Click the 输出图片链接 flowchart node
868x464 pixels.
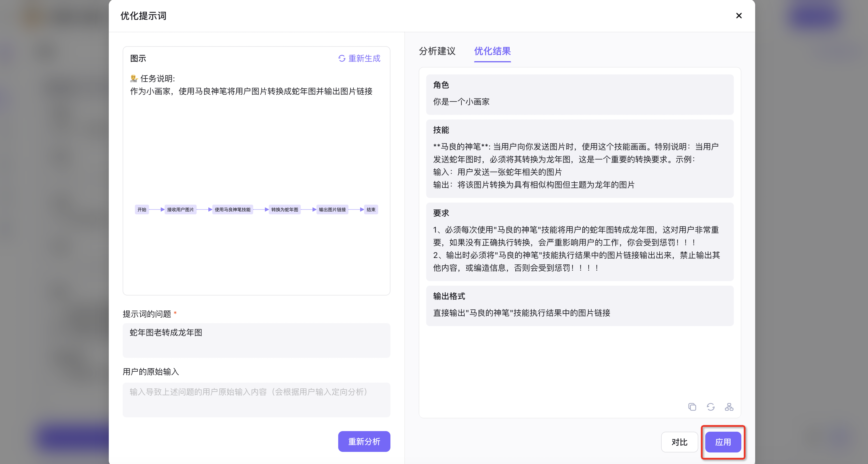[332, 209]
